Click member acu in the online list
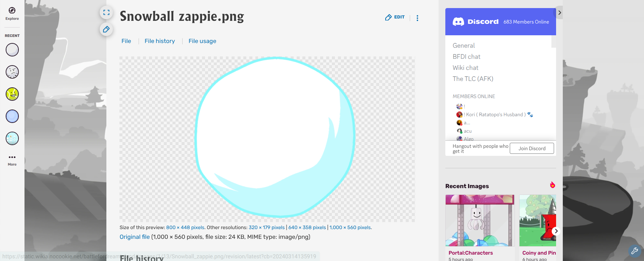Viewport: 644px width, 261px height. point(464,131)
